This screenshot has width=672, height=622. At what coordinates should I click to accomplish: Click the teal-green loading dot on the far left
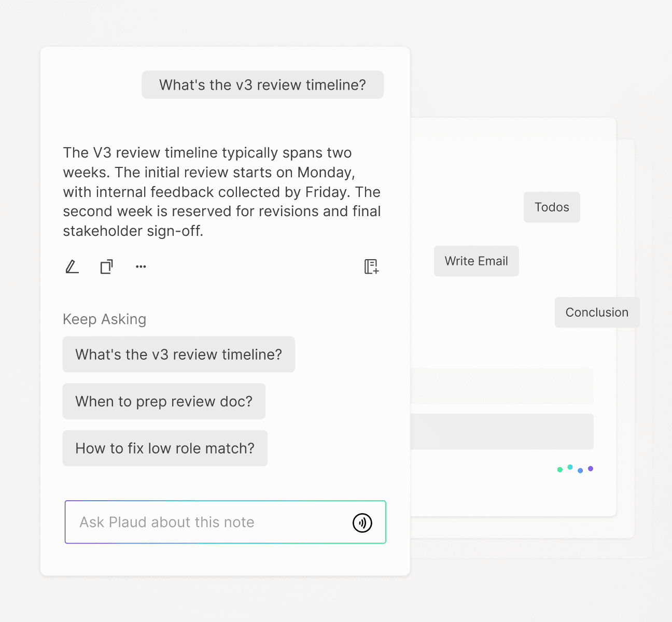(560, 470)
